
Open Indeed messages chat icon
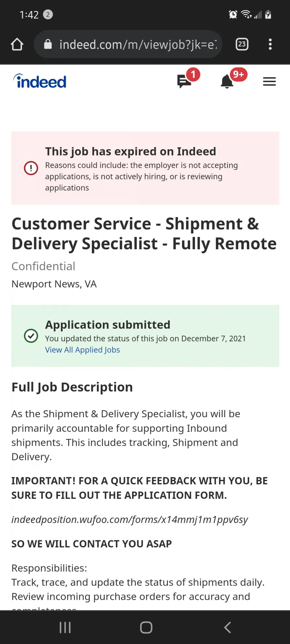pyautogui.click(x=184, y=81)
